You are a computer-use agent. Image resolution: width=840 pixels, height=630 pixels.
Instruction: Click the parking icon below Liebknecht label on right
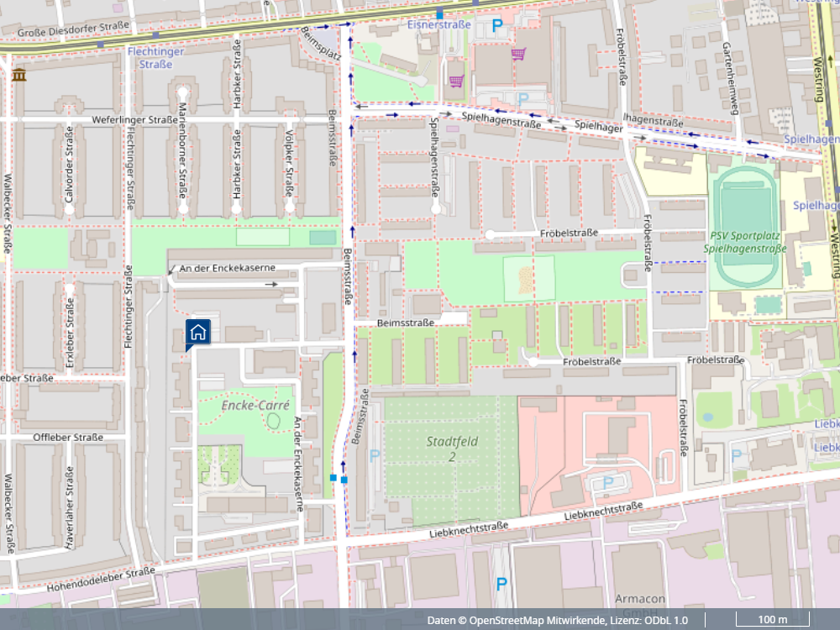(737, 455)
